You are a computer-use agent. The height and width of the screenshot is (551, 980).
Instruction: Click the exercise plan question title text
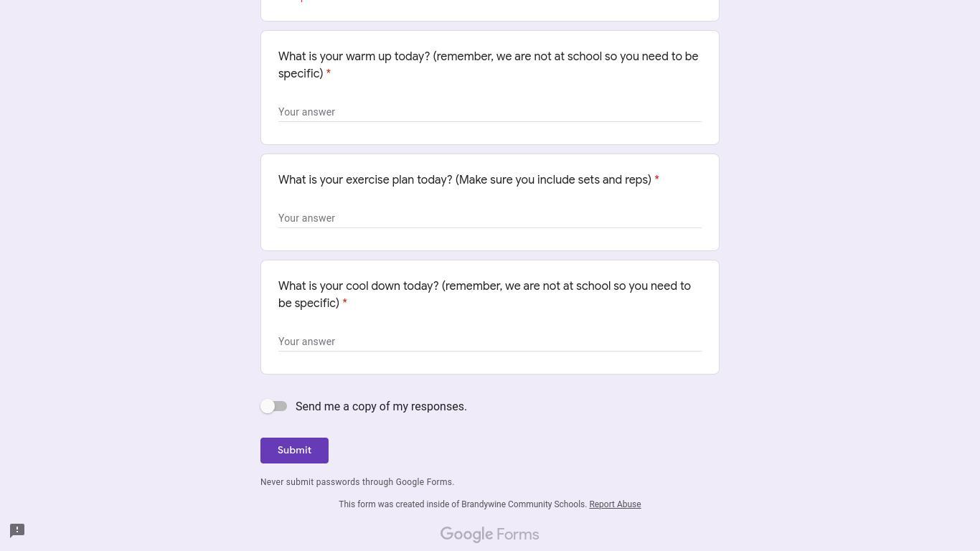coord(465,179)
